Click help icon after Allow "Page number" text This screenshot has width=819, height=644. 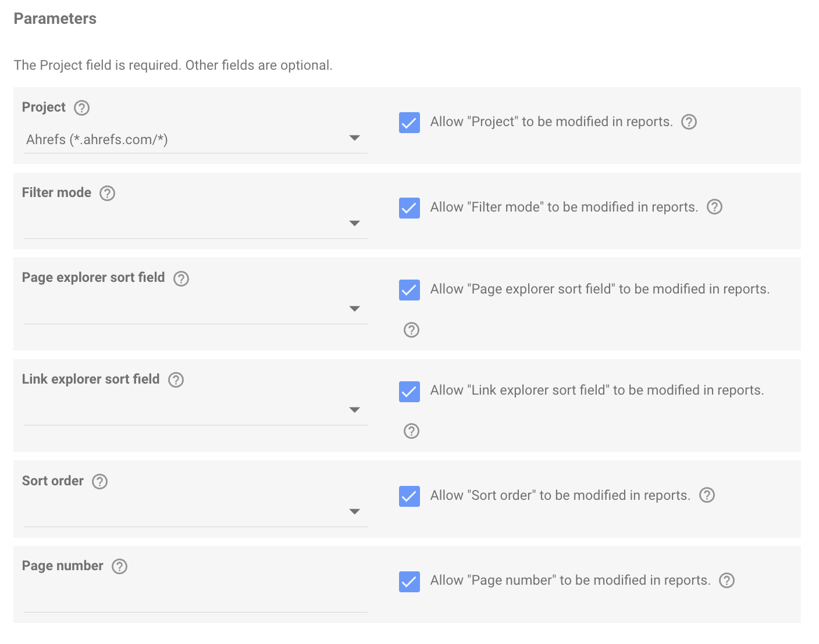pos(727,580)
